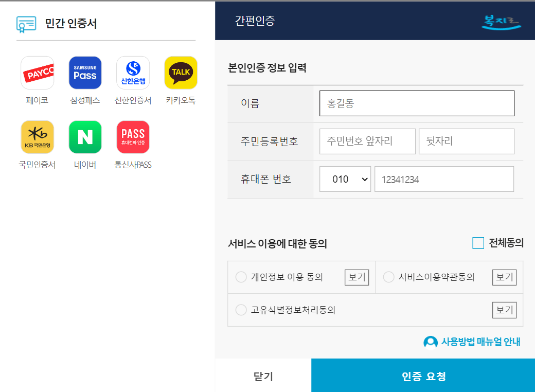Select the PAYCO certificate icon
Viewport: 535px width, 392px height.
click(x=37, y=73)
